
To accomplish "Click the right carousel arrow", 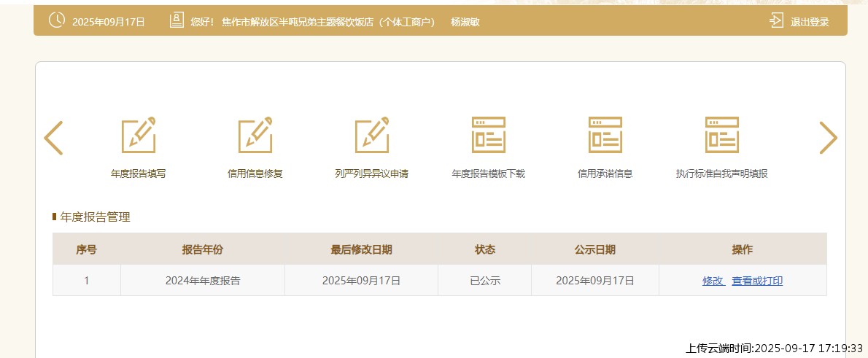I will click(x=828, y=138).
